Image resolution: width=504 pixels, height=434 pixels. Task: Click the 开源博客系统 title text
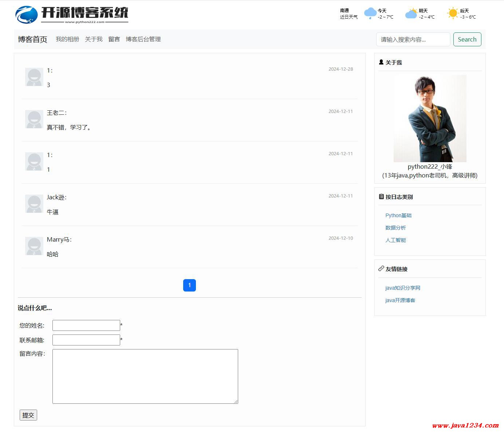click(x=84, y=12)
